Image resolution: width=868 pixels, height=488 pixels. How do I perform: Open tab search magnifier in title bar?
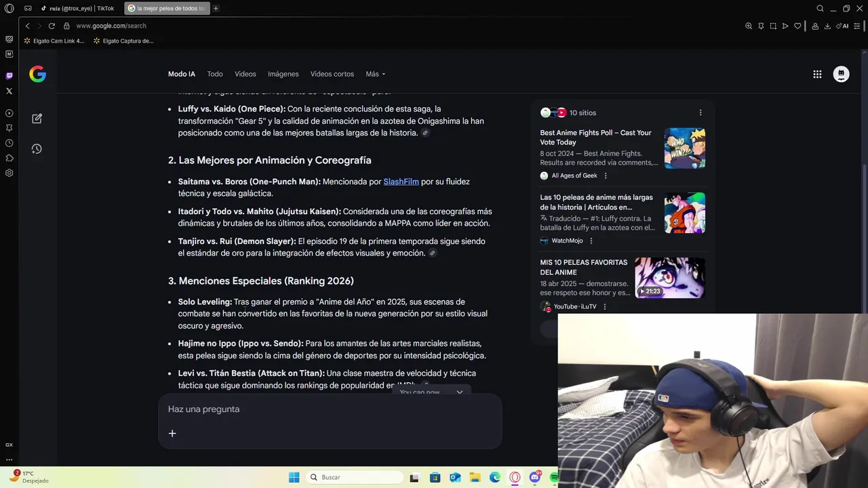[820, 8]
